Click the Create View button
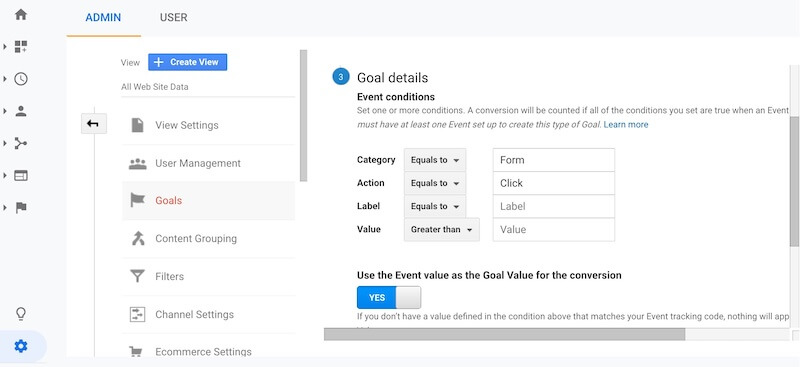Viewport: 800px width, 367px height. click(x=188, y=62)
